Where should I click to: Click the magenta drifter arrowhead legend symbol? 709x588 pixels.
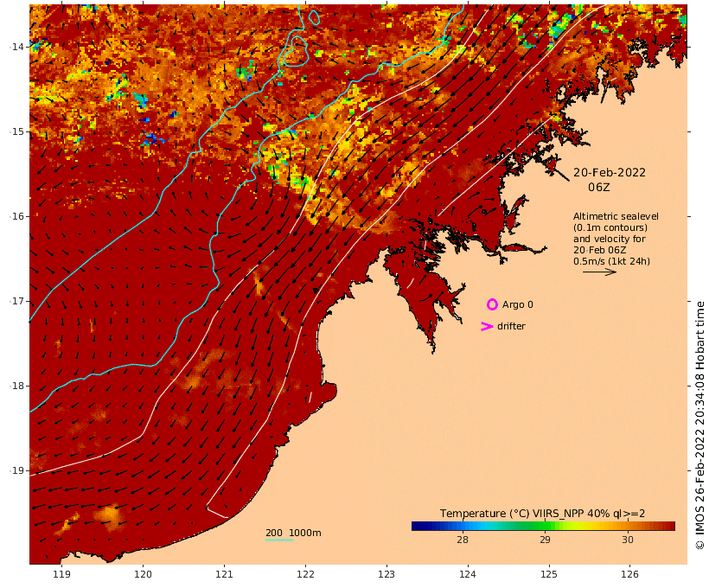pyautogui.click(x=487, y=326)
